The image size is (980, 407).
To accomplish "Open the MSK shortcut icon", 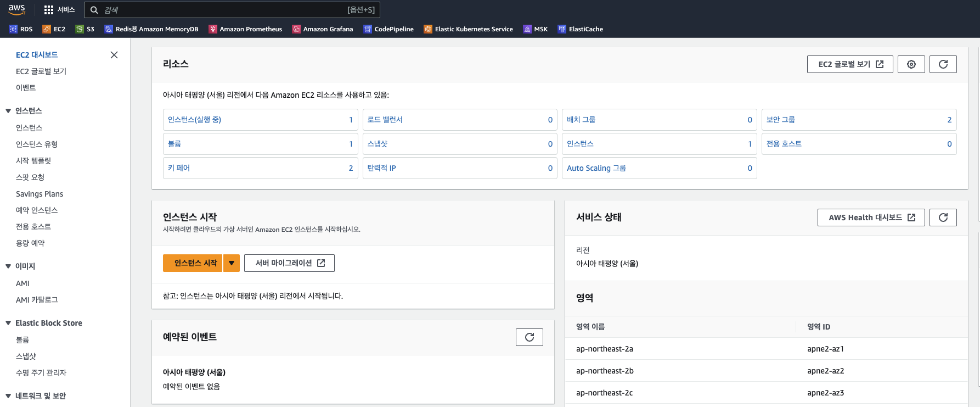I will coord(527,29).
